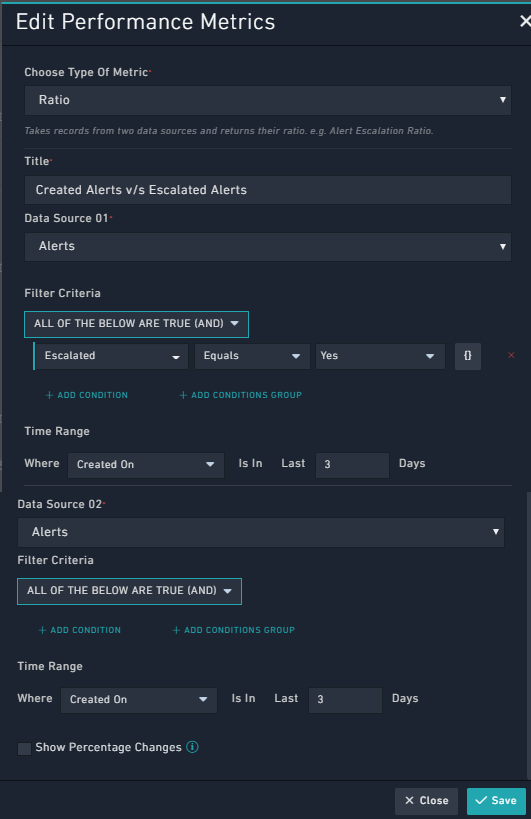The image size is (531, 819).
Task: Add conditions group under Data Source 02
Action: (x=234, y=630)
